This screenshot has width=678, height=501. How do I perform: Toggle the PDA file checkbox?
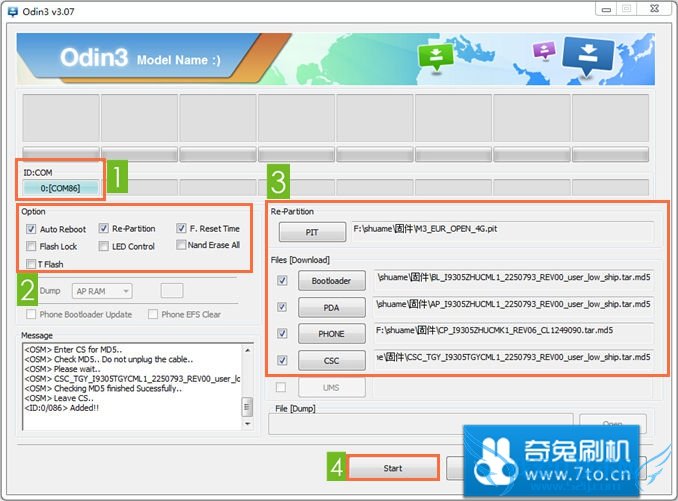coord(282,307)
